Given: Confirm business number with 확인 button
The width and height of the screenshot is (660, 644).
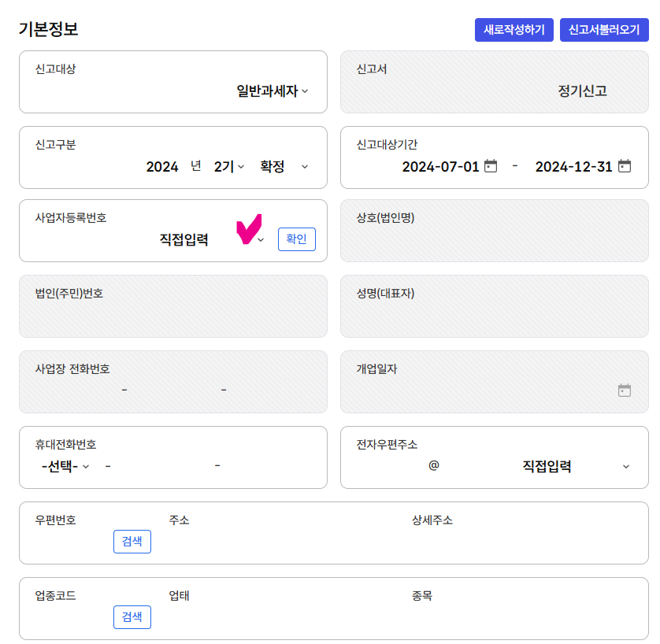Looking at the screenshot, I should click(297, 239).
